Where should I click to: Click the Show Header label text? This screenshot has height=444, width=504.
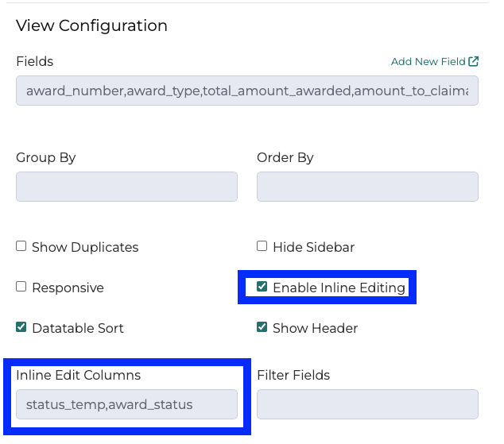click(x=315, y=328)
